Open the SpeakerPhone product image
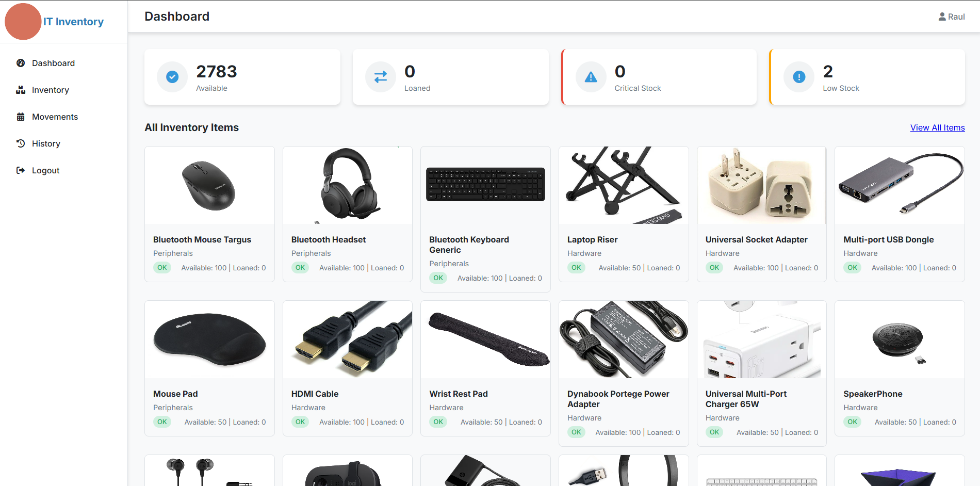The height and width of the screenshot is (486, 980). pos(900,339)
